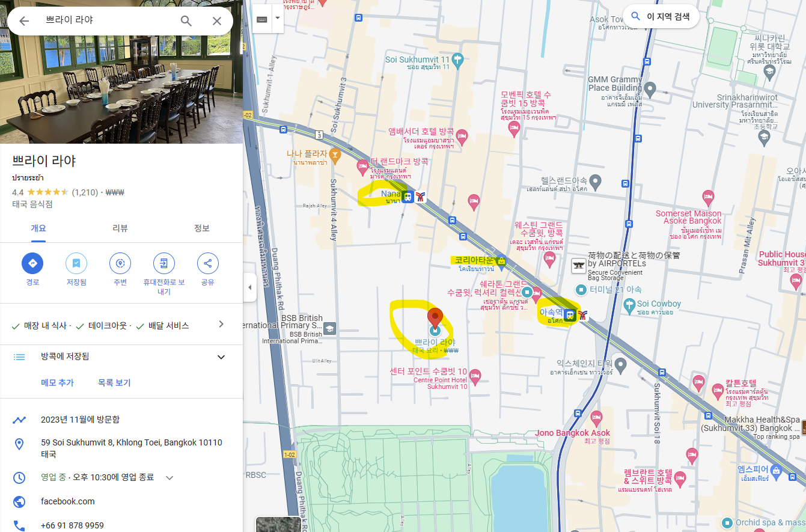The image size is (806, 532).
Task: Click the keyboard input tool icon
Action: 262,19
